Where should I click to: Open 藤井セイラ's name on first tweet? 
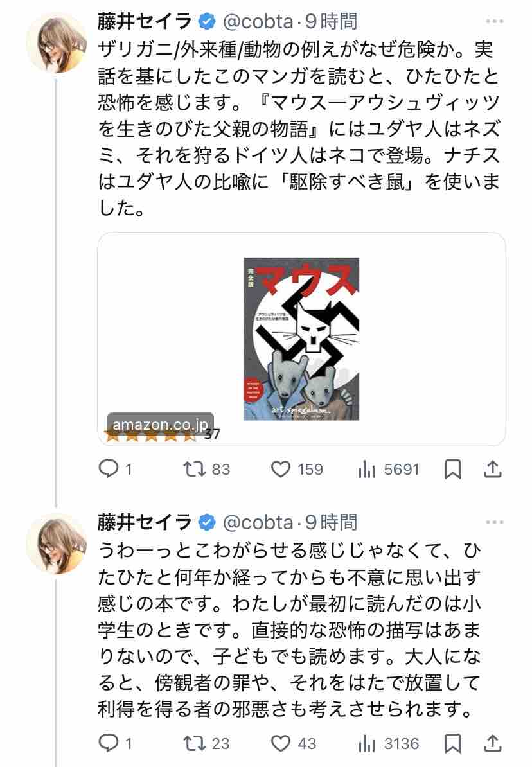(145, 22)
